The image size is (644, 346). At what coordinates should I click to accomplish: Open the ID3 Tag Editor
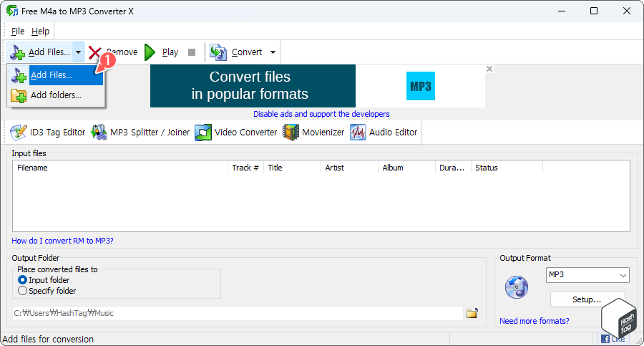click(x=48, y=132)
